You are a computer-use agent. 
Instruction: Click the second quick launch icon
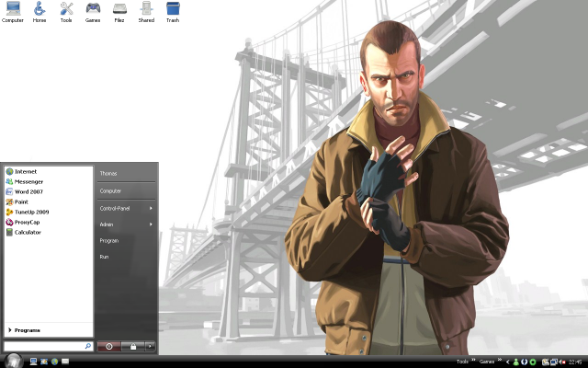coord(44,362)
